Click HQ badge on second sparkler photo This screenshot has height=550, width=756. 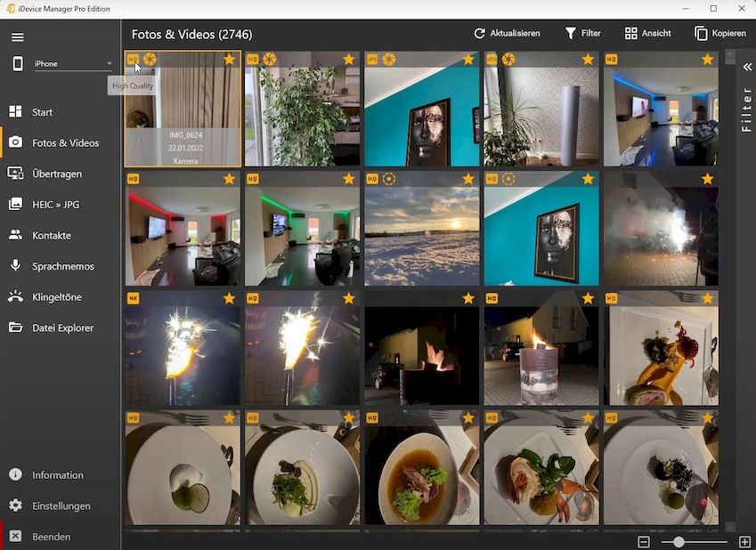pyautogui.click(x=253, y=298)
